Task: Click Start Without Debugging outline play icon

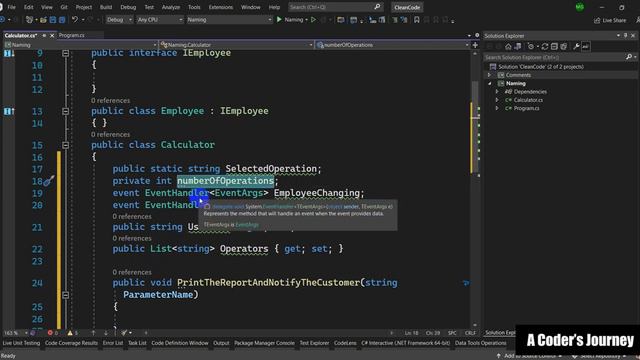Action: [313, 19]
